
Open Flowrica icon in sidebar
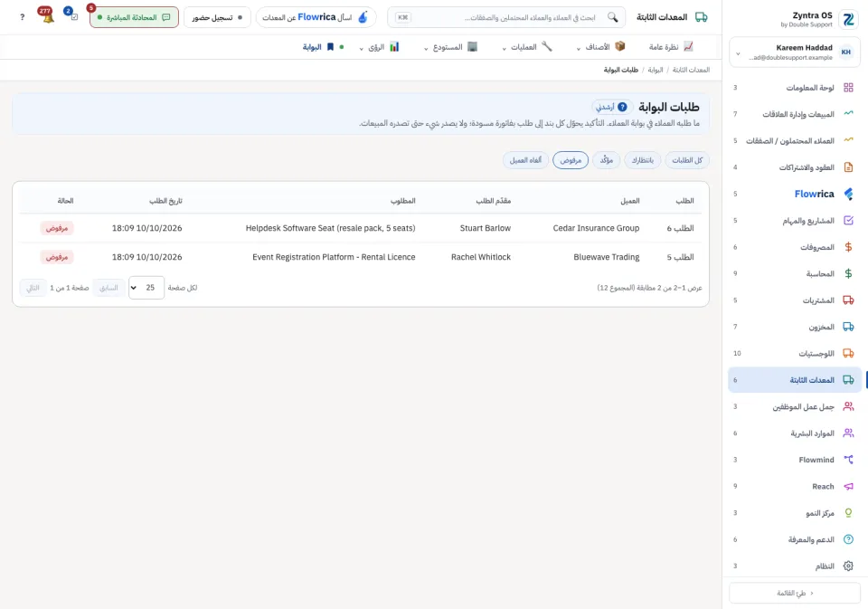coord(848,194)
